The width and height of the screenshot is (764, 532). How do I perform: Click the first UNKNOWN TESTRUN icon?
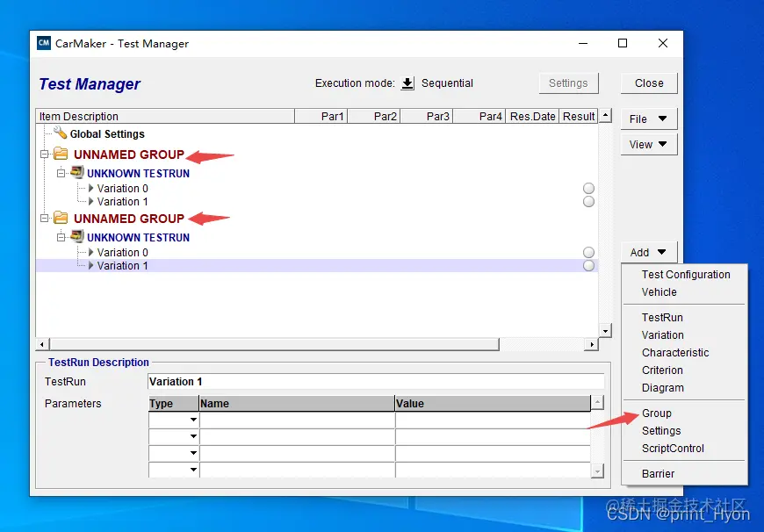pyautogui.click(x=77, y=172)
